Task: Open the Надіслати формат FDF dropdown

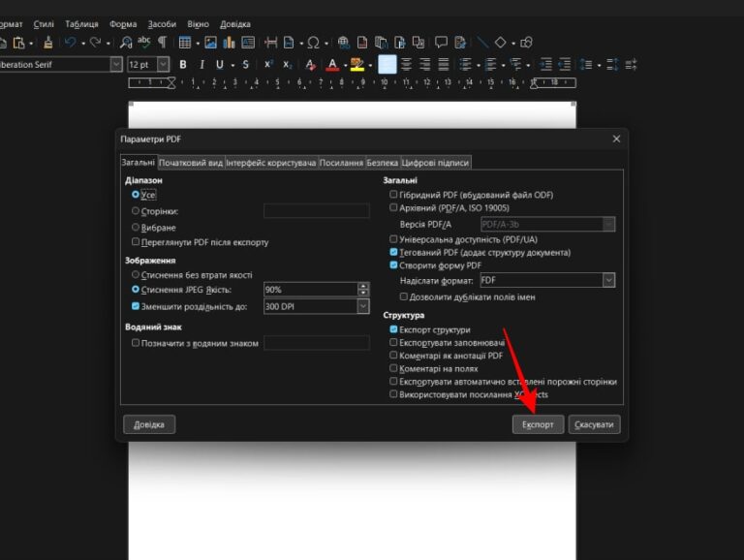Action: coord(608,280)
